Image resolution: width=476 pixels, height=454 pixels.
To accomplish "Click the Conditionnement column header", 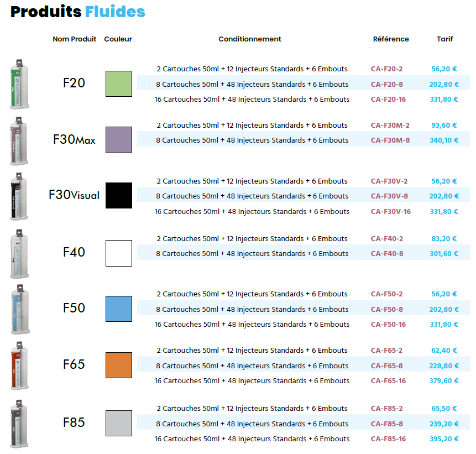I will 250,39.
